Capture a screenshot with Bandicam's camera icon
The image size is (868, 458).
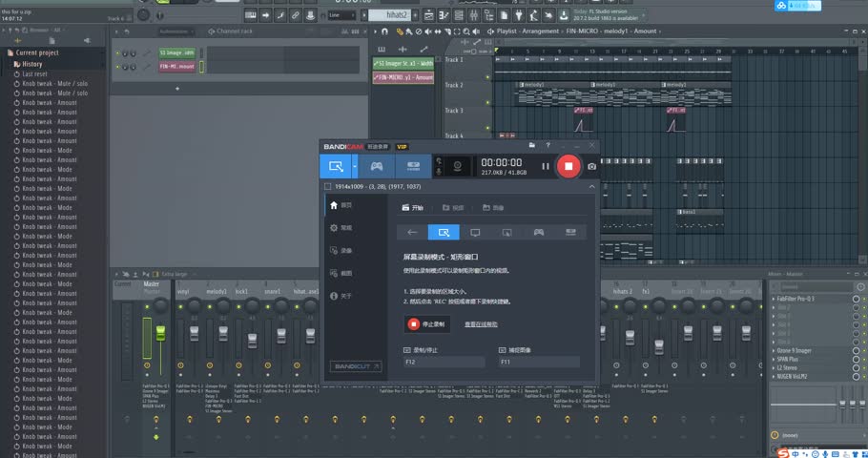pyautogui.click(x=591, y=166)
